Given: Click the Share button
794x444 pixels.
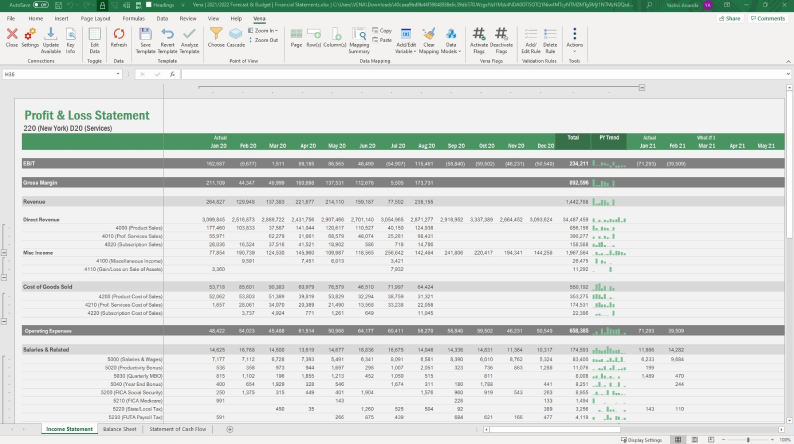Looking at the screenshot, I should [x=730, y=18].
